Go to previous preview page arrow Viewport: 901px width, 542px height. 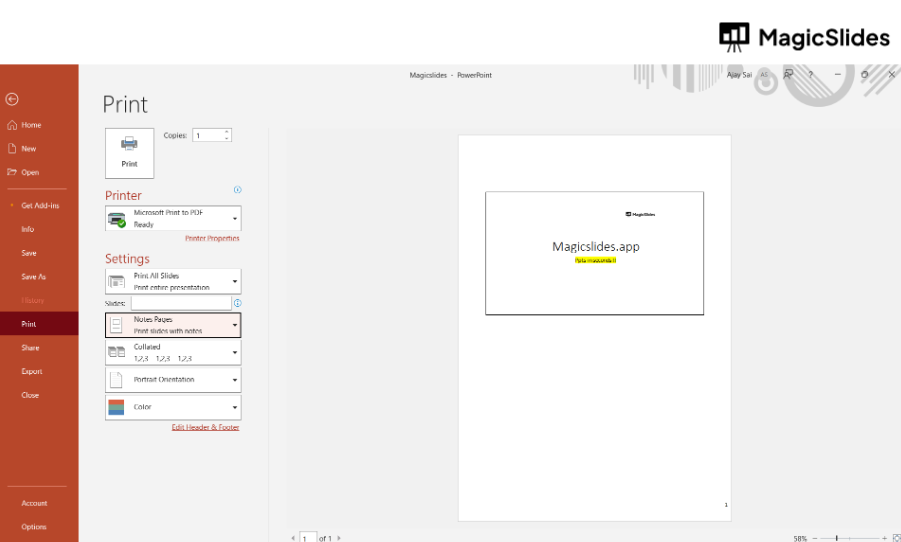pos(293,538)
